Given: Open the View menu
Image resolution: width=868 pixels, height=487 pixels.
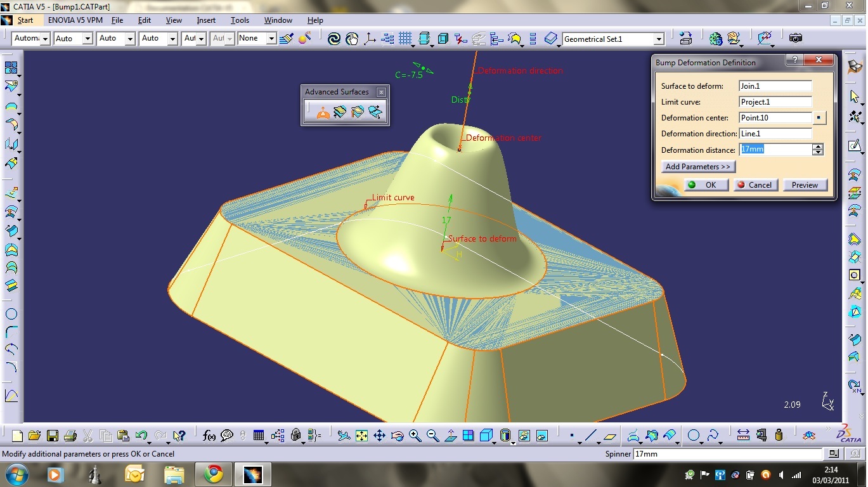Looking at the screenshot, I should point(174,20).
